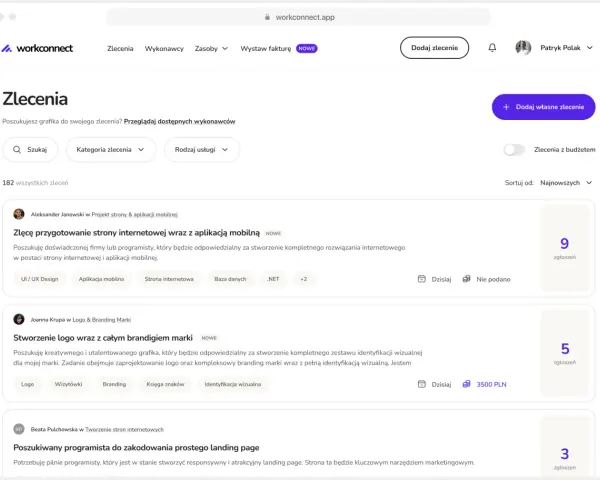Image resolution: width=600 pixels, height=480 pixels.
Task: Click the magnifier search icon
Action: tap(17, 150)
